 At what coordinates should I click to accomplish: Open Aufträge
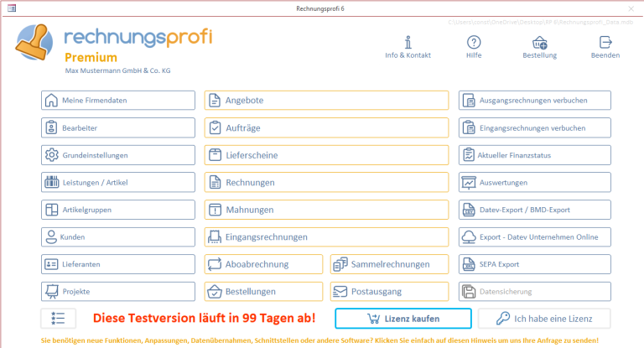[x=326, y=127]
